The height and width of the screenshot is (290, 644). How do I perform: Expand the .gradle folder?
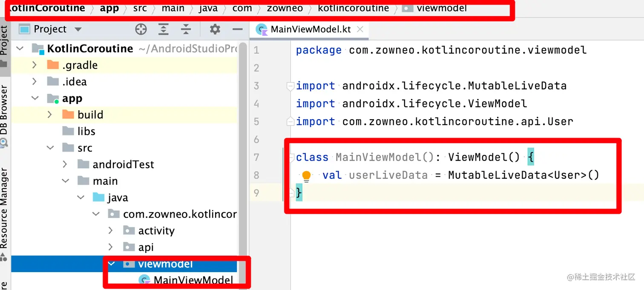pyautogui.click(x=35, y=65)
